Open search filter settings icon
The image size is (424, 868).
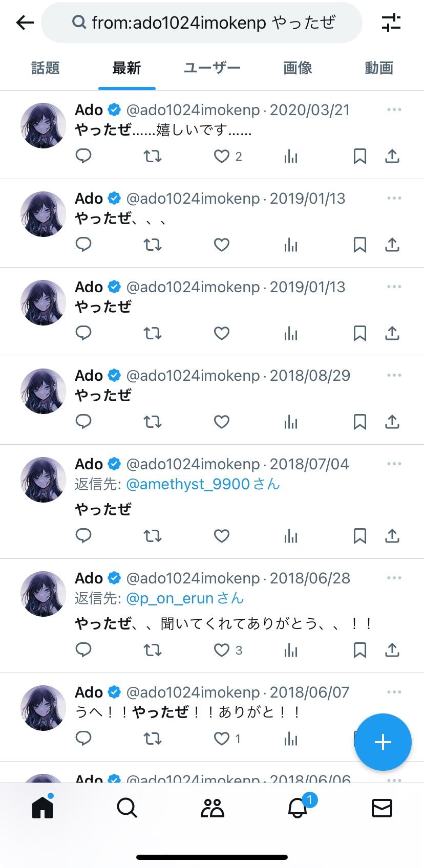(x=391, y=23)
